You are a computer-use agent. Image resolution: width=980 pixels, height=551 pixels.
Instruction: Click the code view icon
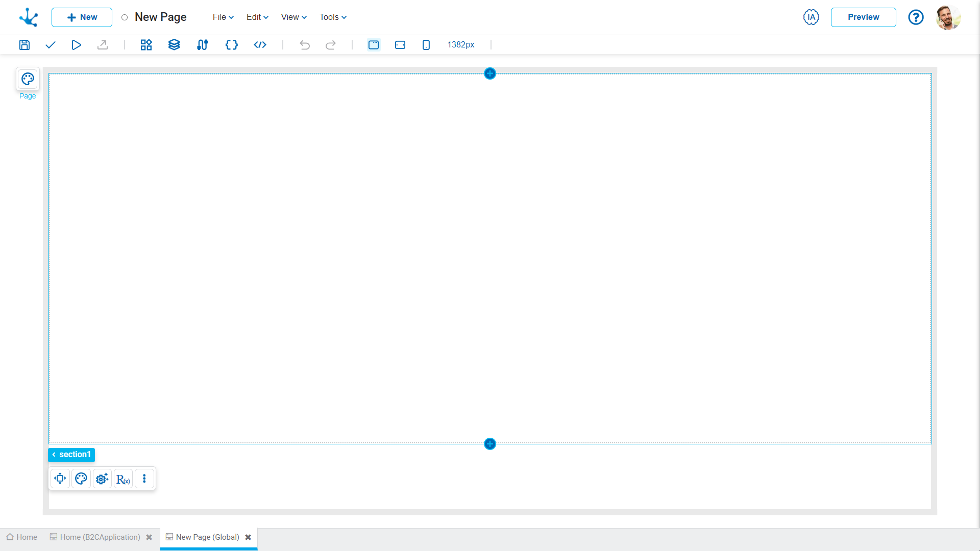click(260, 44)
